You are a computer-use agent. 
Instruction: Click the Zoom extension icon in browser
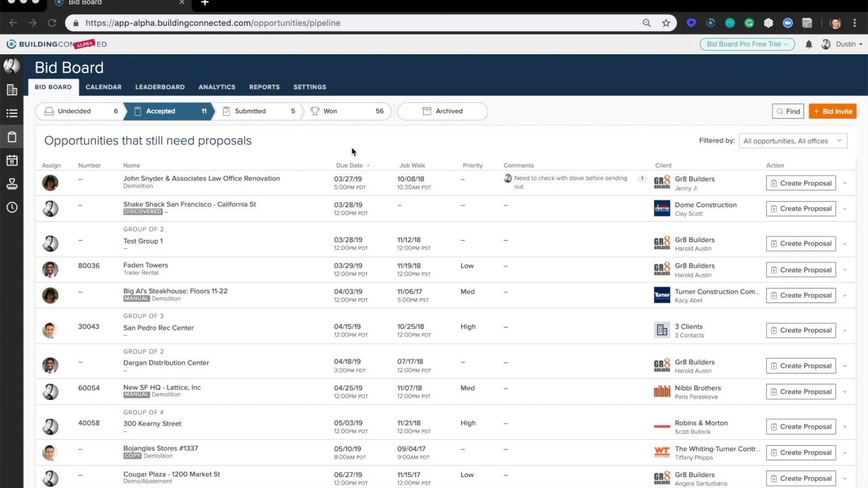coord(787,22)
